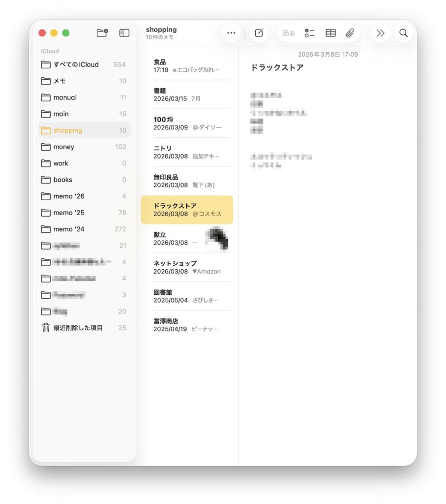Image resolution: width=446 pixels, height=504 pixels.
Task: Insert a table into the note
Action: [330, 33]
